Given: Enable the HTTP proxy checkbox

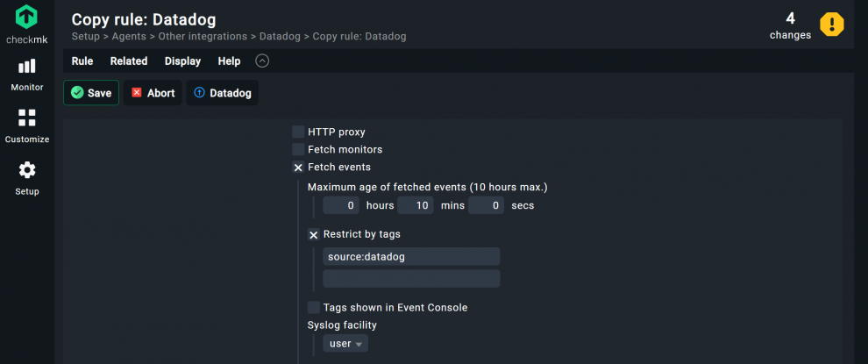Looking at the screenshot, I should click(298, 132).
